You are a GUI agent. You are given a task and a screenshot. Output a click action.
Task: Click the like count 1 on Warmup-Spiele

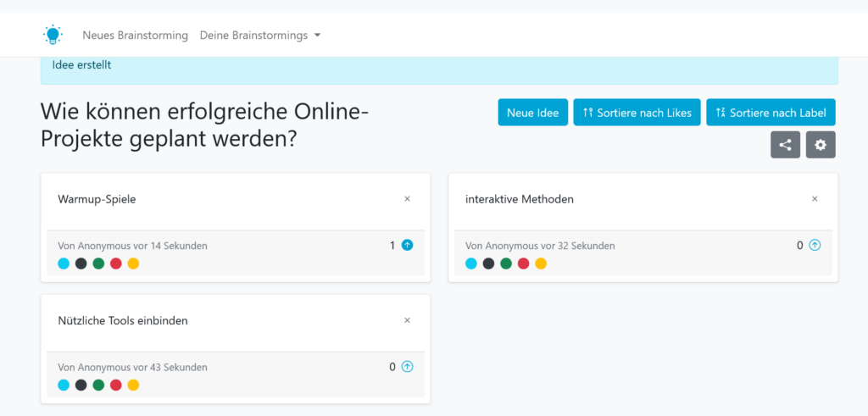(392, 245)
